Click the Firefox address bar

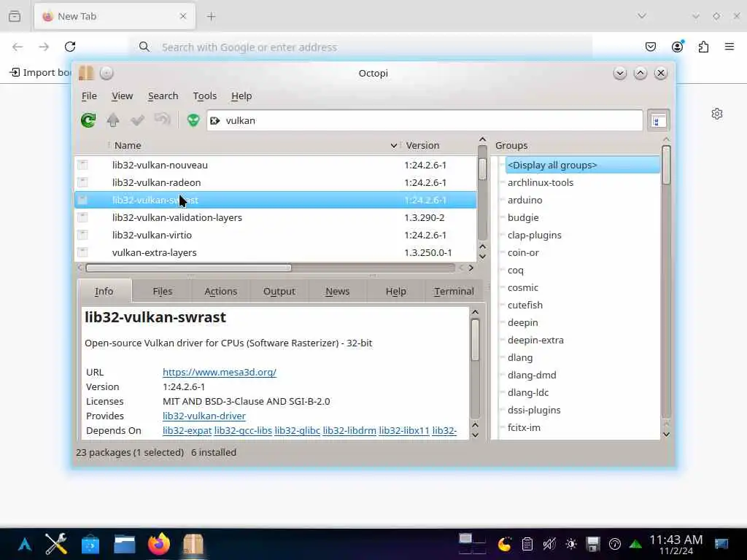[362, 47]
